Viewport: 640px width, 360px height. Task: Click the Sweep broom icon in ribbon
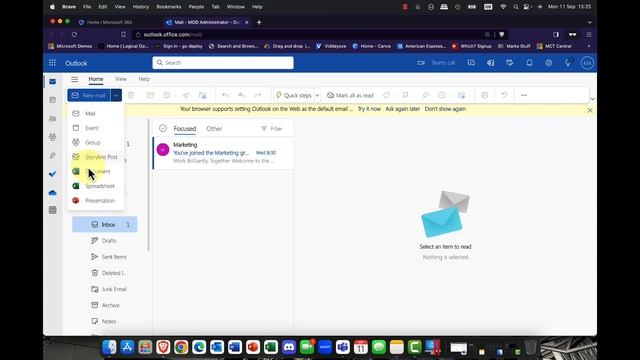[x=186, y=95]
